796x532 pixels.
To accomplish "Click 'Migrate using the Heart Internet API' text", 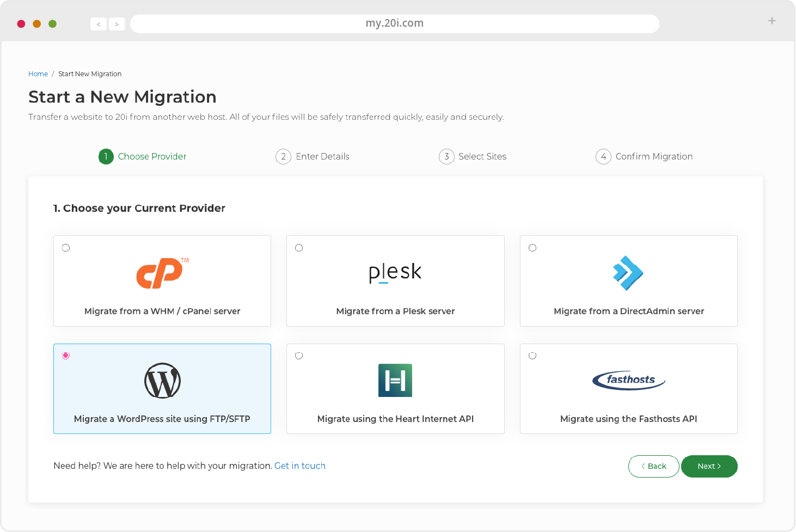I will coord(395,419).
